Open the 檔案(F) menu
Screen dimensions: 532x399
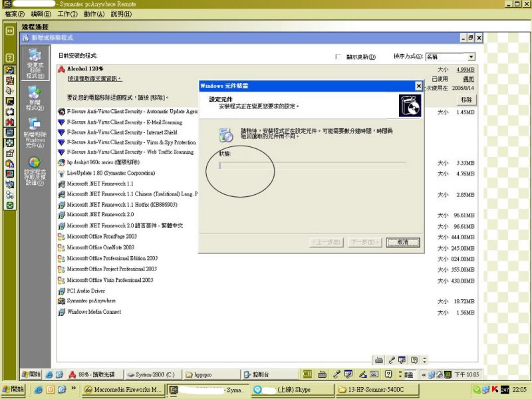point(15,14)
